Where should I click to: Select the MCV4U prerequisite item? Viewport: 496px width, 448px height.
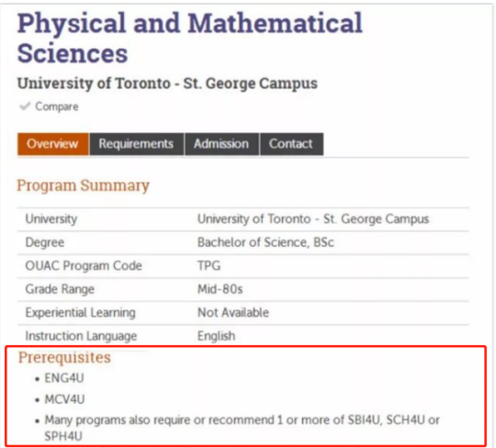(x=64, y=399)
